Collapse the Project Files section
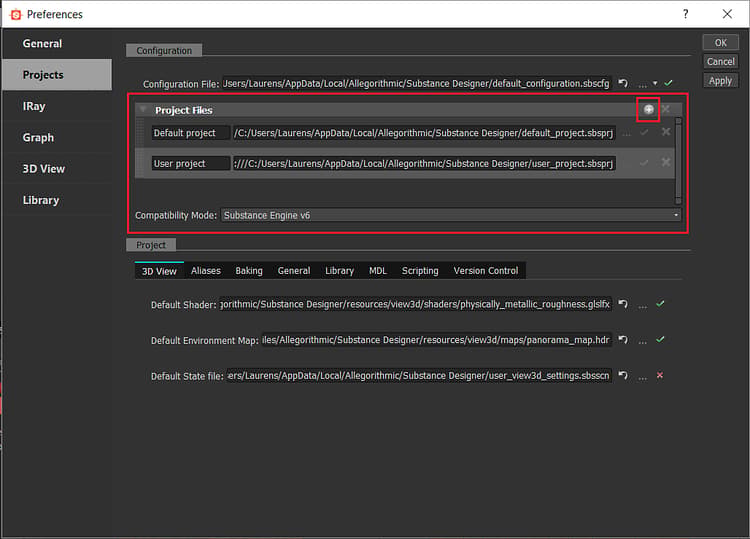Image resolution: width=750 pixels, height=539 pixels. coord(143,110)
